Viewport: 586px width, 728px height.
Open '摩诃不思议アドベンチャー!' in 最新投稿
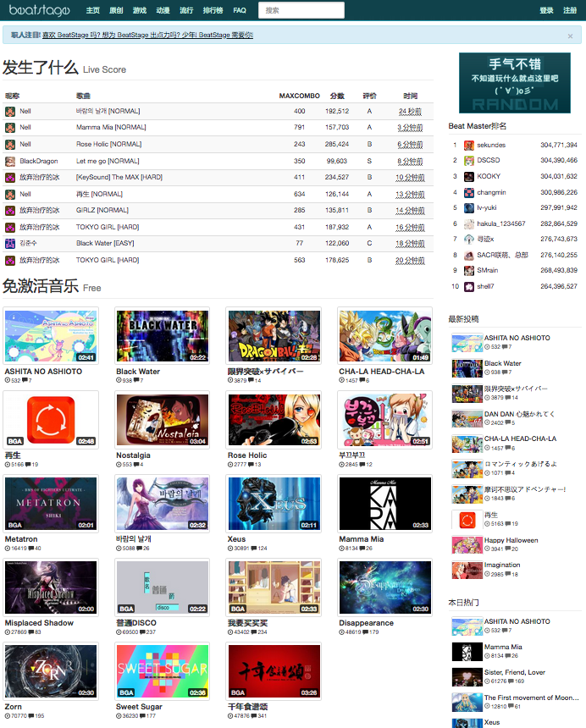click(525, 489)
